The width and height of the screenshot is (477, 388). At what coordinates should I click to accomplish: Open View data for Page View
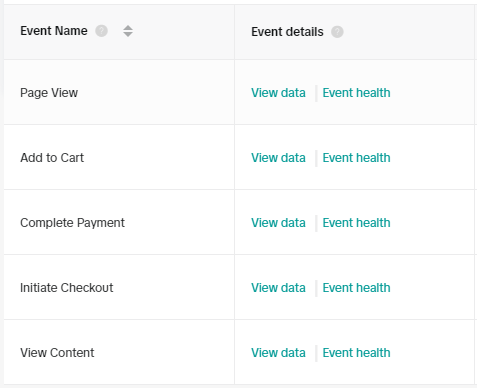tap(278, 93)
